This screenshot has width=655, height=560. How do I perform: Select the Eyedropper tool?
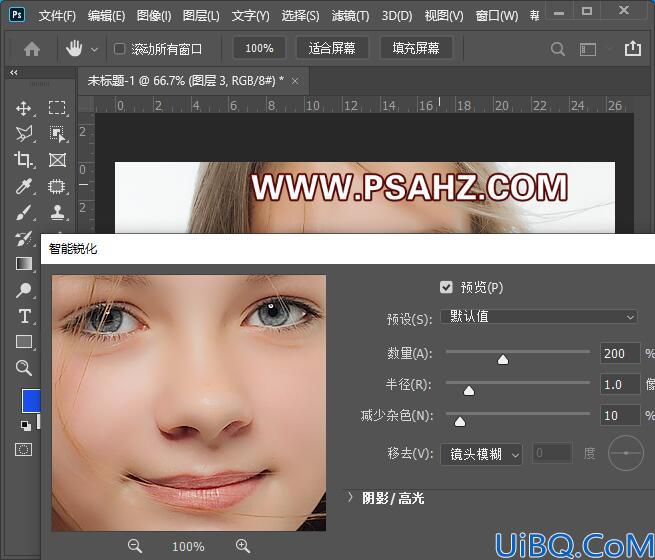(x=23, y=186)
